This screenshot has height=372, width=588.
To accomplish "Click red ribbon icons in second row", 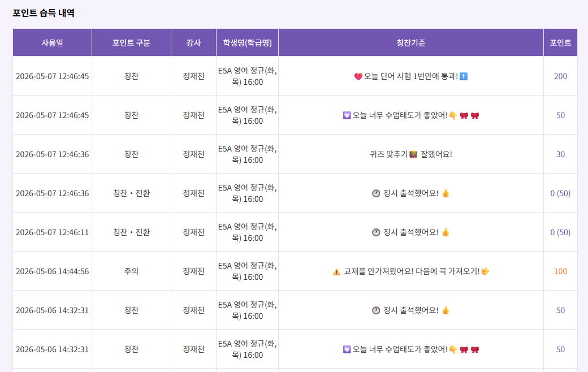I will click(x=469, y=115).
